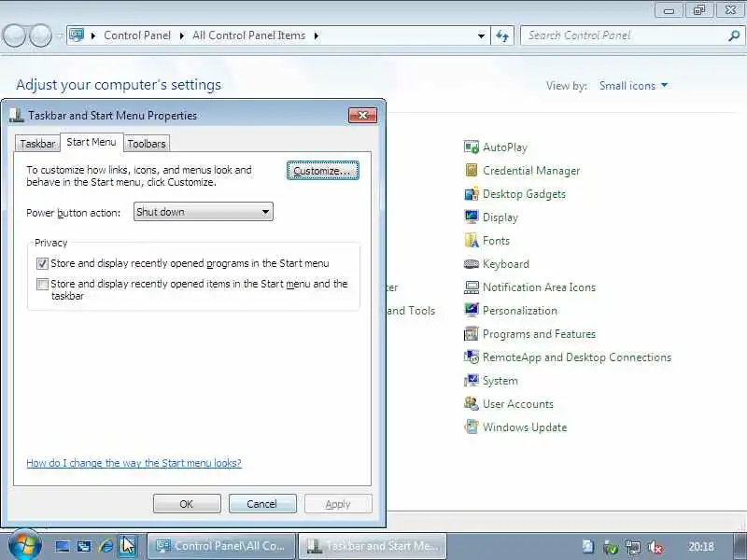Click the Show desktop taskbar icon

click(x=62, y=546)
